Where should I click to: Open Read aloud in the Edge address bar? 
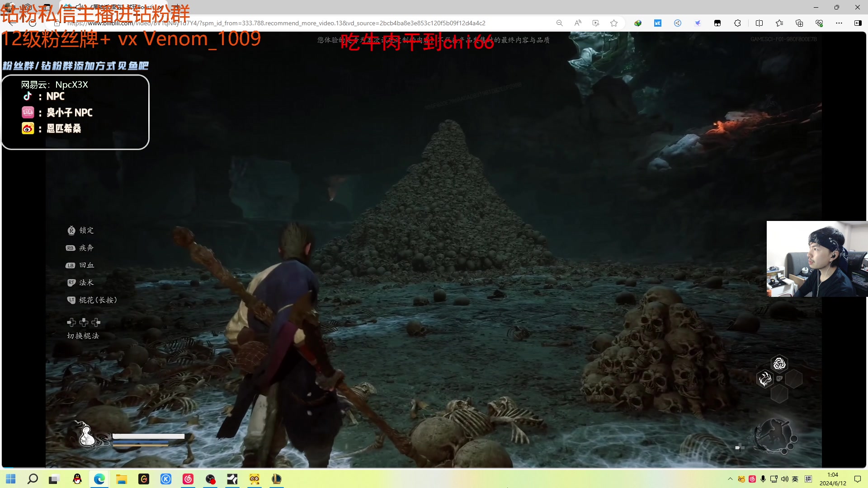click(578, 23)
